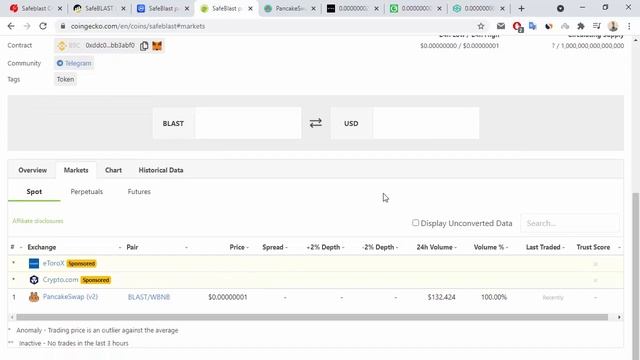Close the PancakeSwap tab

tap(313, 8)
